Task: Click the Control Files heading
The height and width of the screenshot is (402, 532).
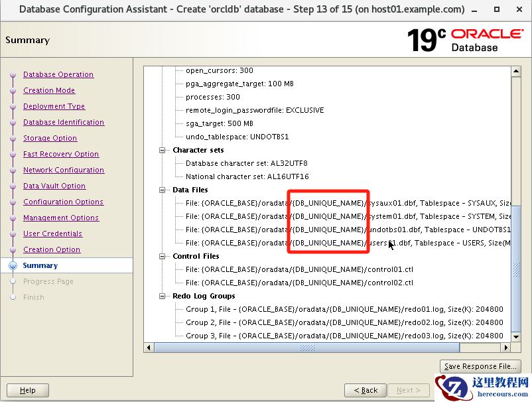Action: [196, 256]
